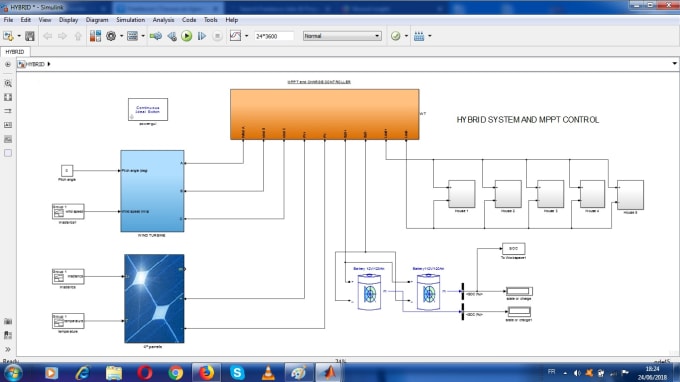Expand the palette double-chevron at bottom
680x382 pixels.
(8, 349)
